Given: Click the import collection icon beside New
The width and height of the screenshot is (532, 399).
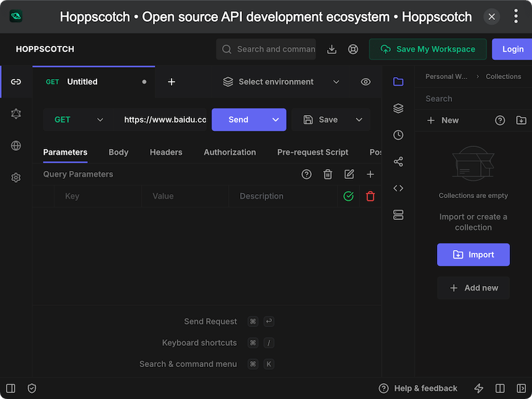Looking at the screenshot, I should point(521,120).
